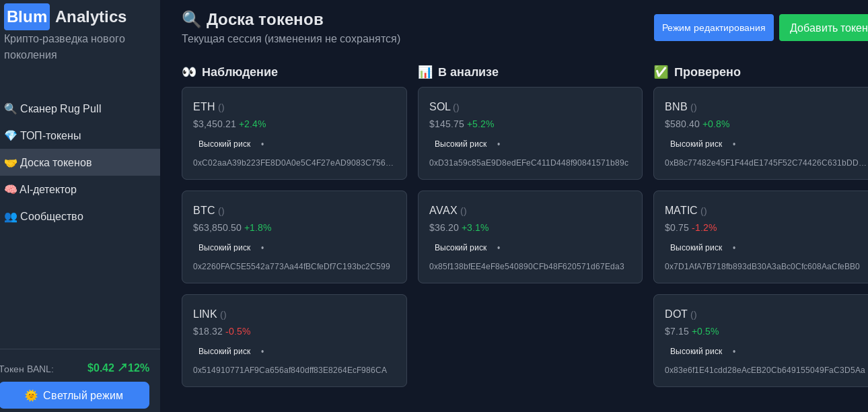868x412 pixels.
Task: Toggle Режим редактирования edit mode
Action: click(x=714, y=28)
